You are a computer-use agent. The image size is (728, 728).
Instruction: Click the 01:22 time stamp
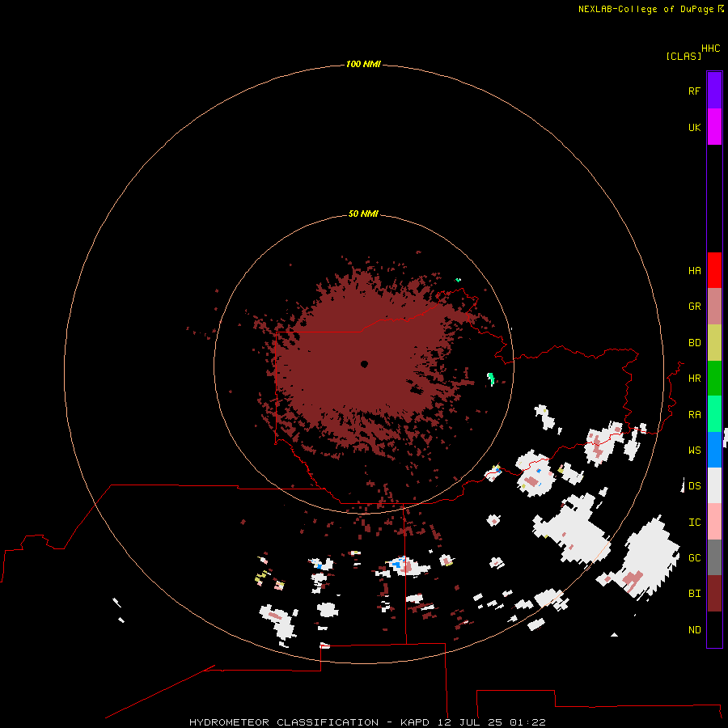pos(527,722)
